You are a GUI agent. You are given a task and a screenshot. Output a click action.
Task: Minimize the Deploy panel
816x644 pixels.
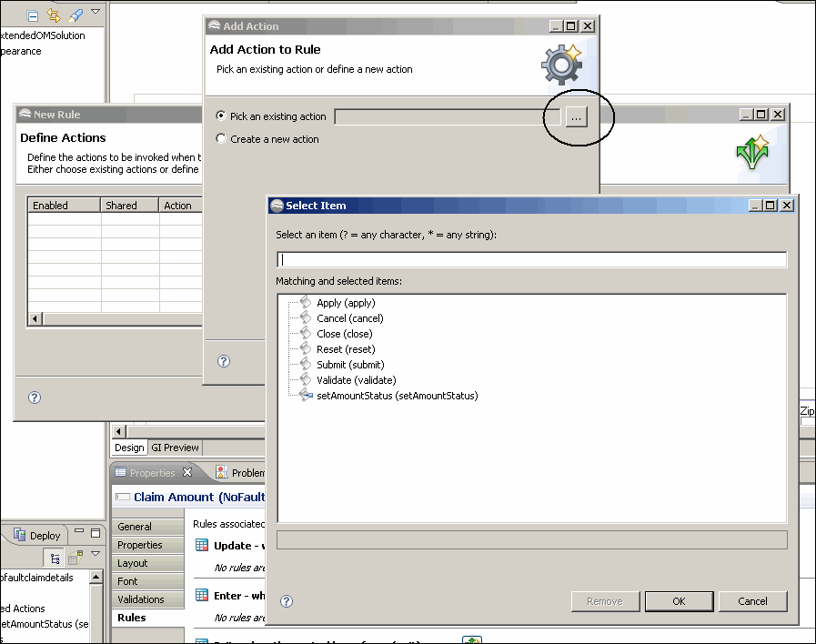[79, 530]
